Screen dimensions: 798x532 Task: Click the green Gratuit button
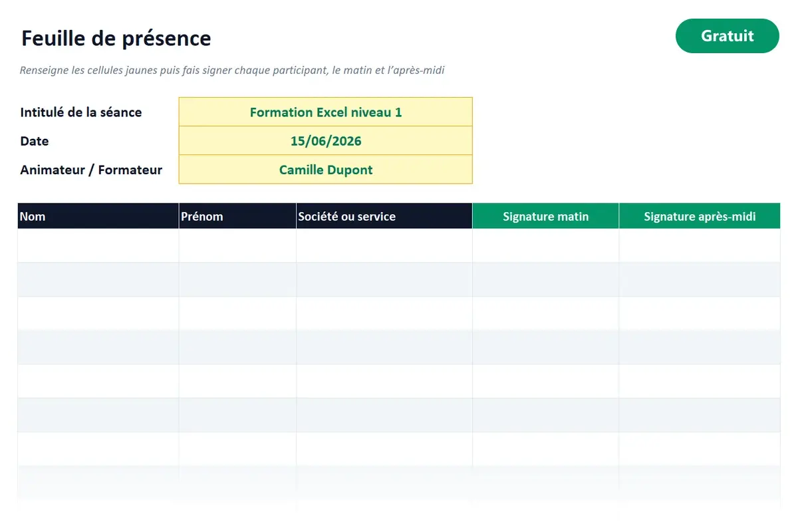[x=727, y=36]
